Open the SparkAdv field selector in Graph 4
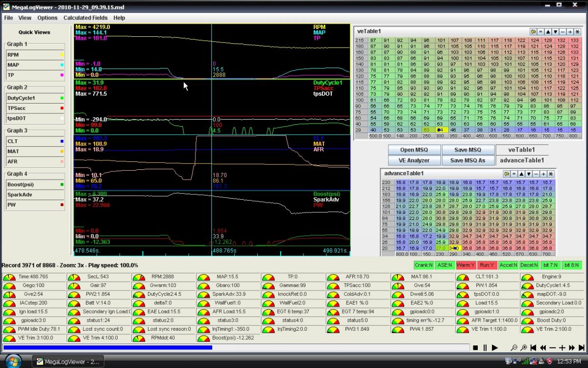588x368 pixels. (35, 195)
